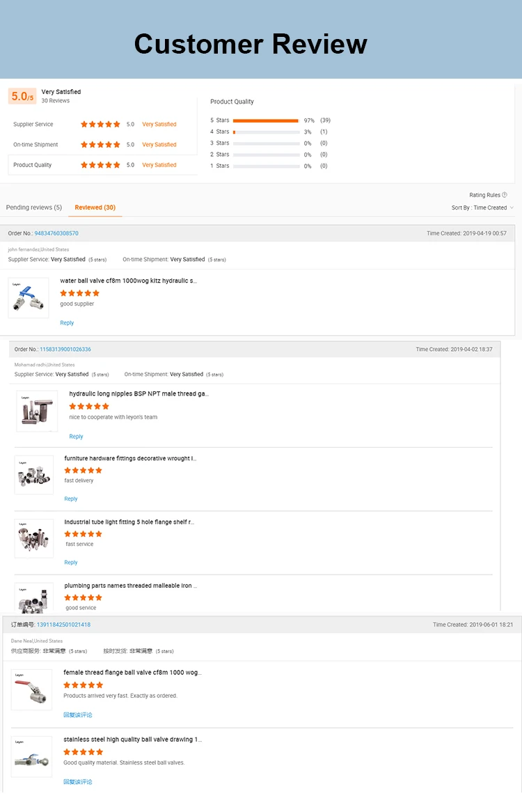This screenshot has height=812, width=522.
Task: Open water ball valve cf8m product title
Action: pos(128,281)
